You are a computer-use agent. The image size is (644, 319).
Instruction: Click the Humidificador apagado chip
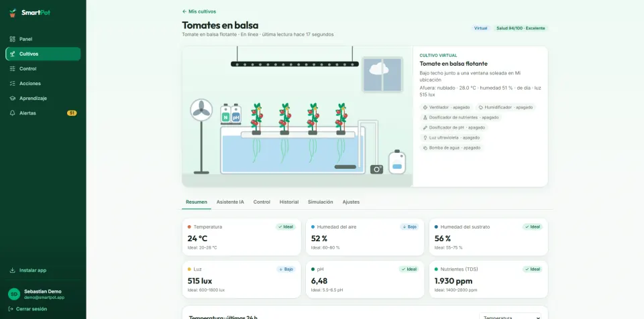click(506, 107)
